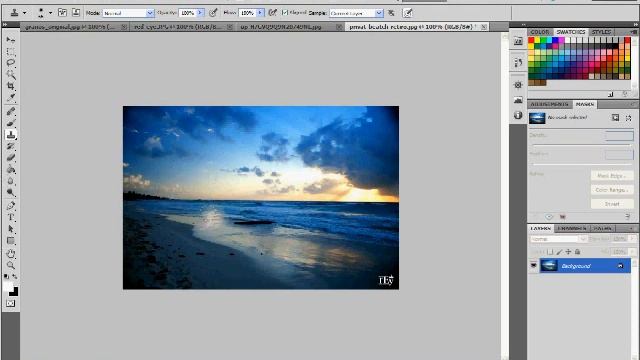Screen dimensions: 640x360
Task: Hide the Background layer visibility eye
Action: (x=533, y=266)
